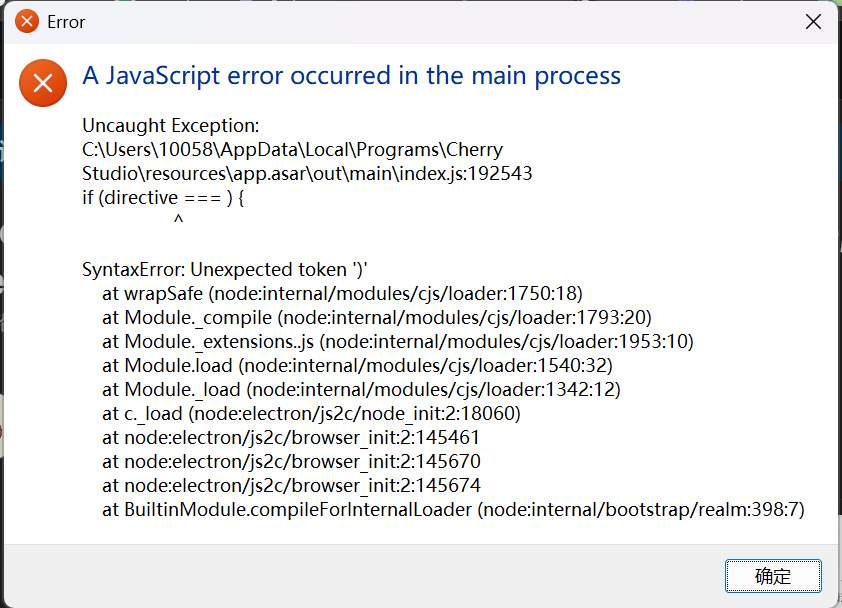
Task: Confirm the error with the 确定 button
Action: tap(773, 576)
